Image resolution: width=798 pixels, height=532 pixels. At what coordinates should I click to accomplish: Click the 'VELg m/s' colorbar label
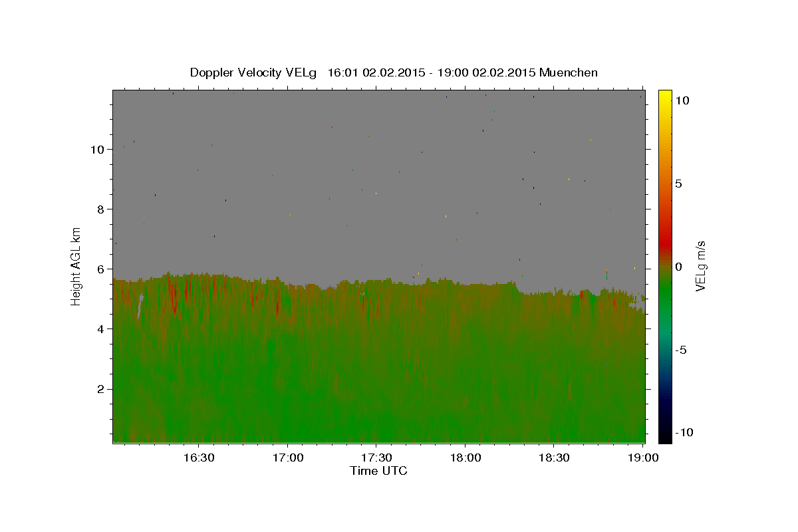tap(700, 266)
